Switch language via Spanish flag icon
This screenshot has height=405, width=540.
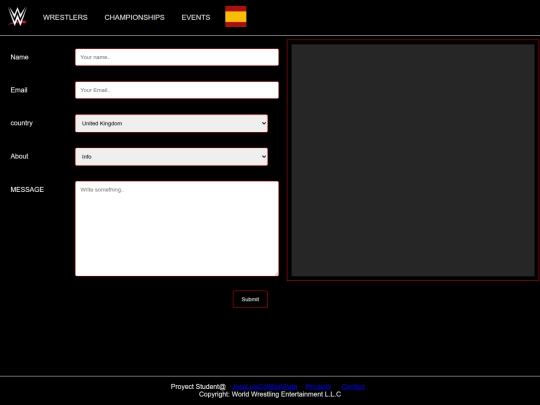(x=236, y=16)
